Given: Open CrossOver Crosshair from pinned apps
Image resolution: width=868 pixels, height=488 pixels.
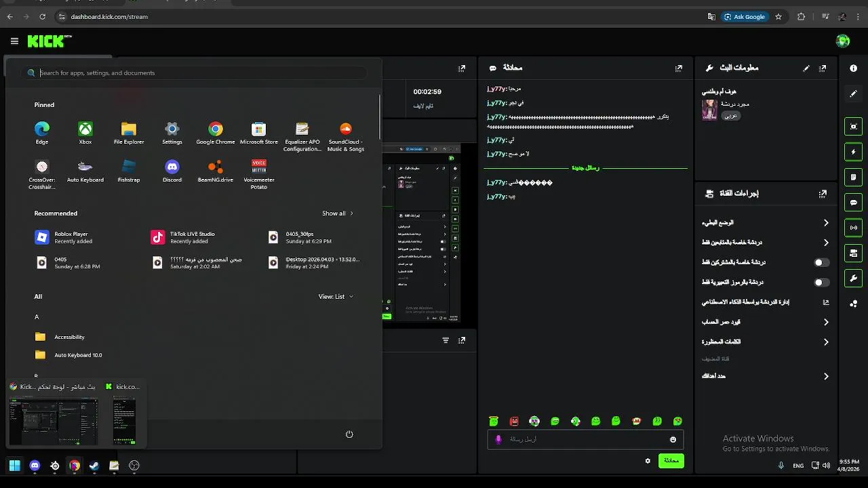Looking at the screenshot, I should (42, 174).
